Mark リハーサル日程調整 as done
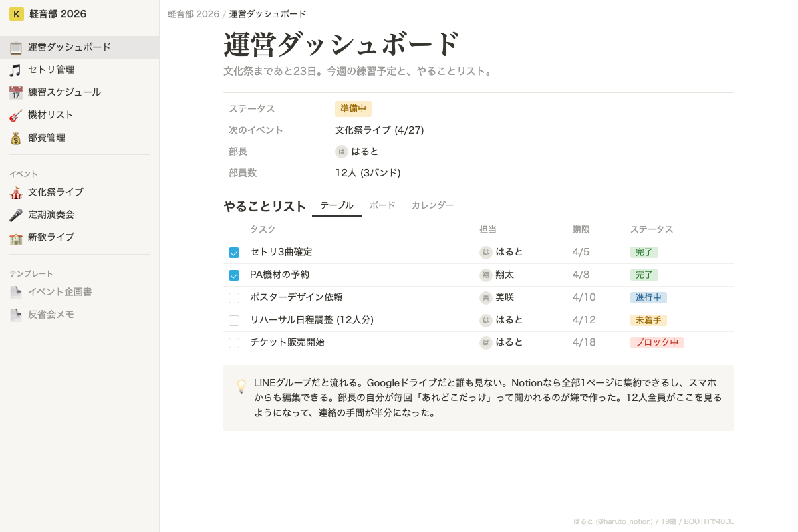 [x=234, y=320]
